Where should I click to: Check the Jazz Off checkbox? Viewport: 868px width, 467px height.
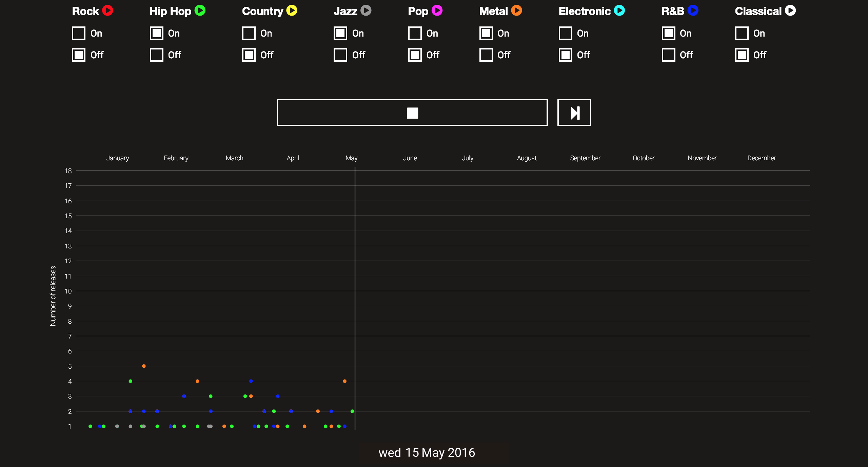pyautogui.click(x=340, y=55)
